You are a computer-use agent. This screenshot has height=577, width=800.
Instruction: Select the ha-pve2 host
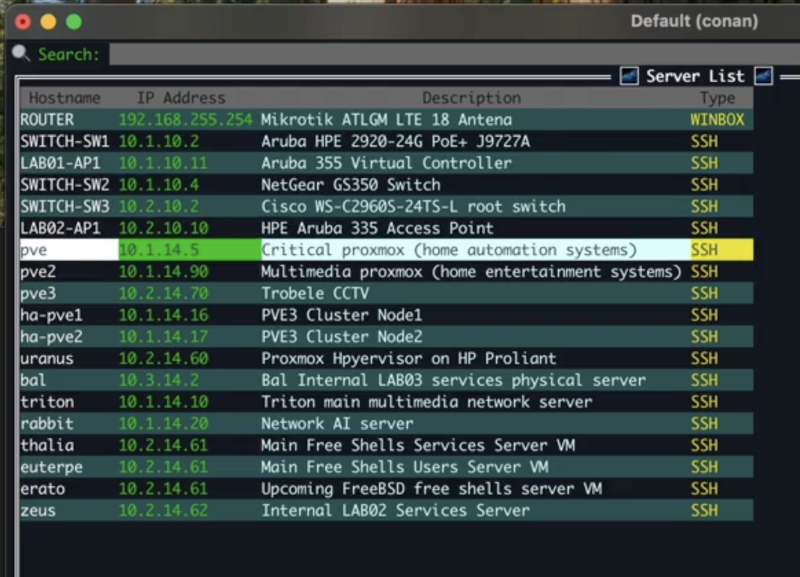click(x=52, y=337)
